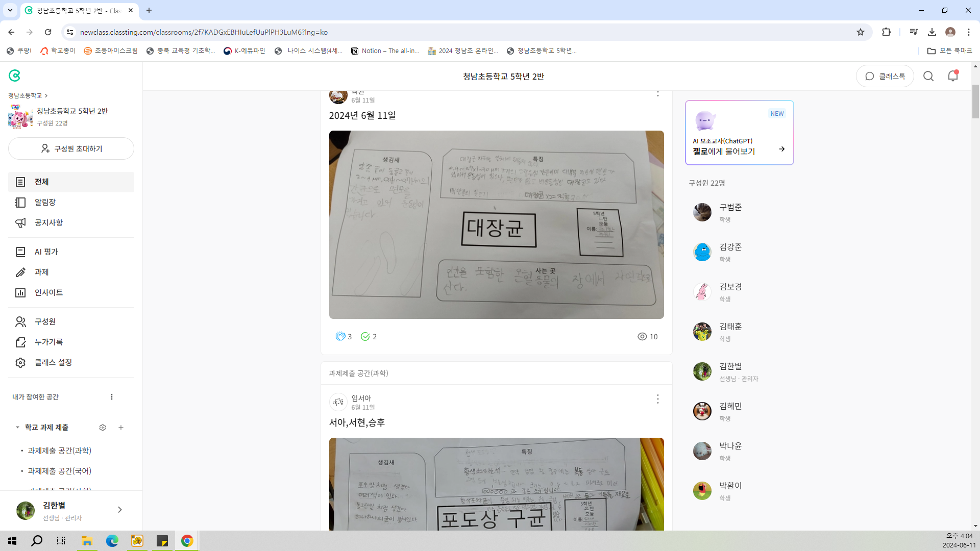Open member 김한별 in the member list
This screenshot has width=980, height=551.
[740, 371]
